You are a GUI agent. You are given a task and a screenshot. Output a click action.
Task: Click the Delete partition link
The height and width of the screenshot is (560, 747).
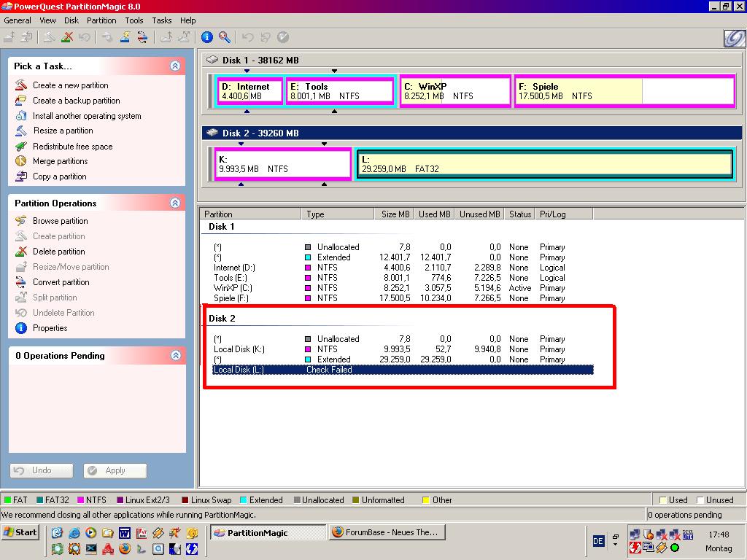pos(59,252)
